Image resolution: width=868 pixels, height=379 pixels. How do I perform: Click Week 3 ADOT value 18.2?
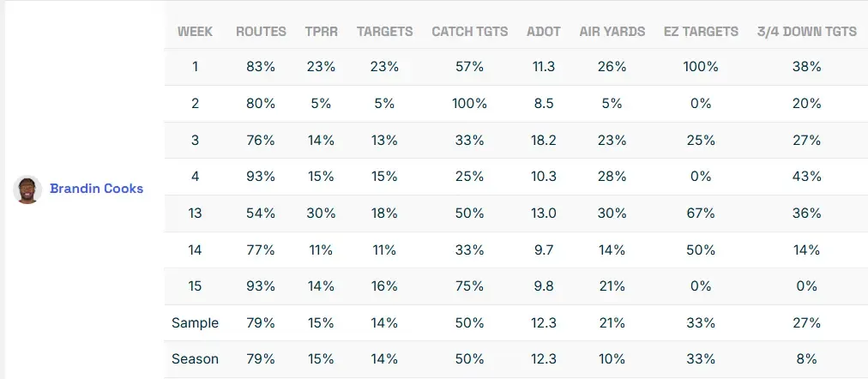coord(544,140)
